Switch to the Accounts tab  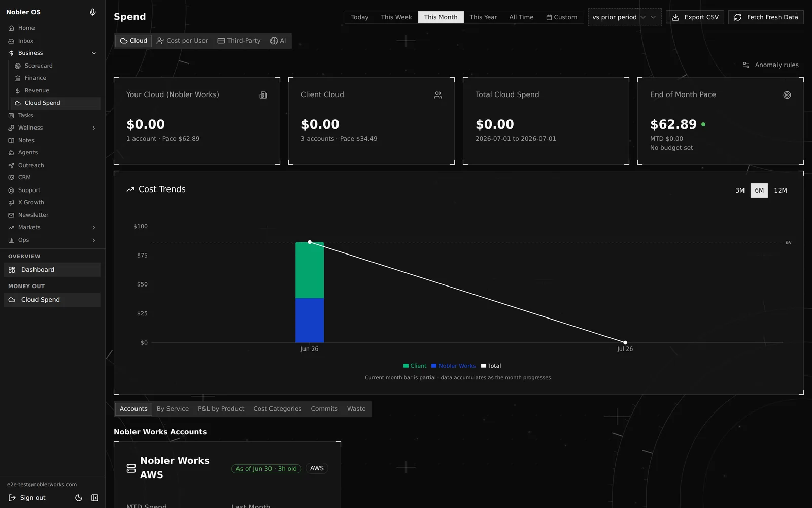tap(133, 409)
